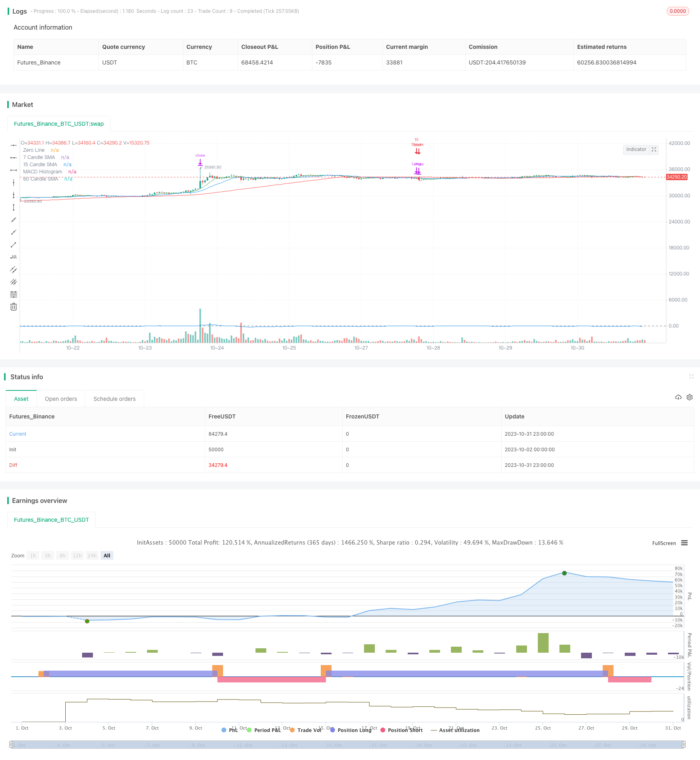This screenshot has width=700, height=760.
Task: Click the red Short signal arrow marker
Action: pos(417,151)
